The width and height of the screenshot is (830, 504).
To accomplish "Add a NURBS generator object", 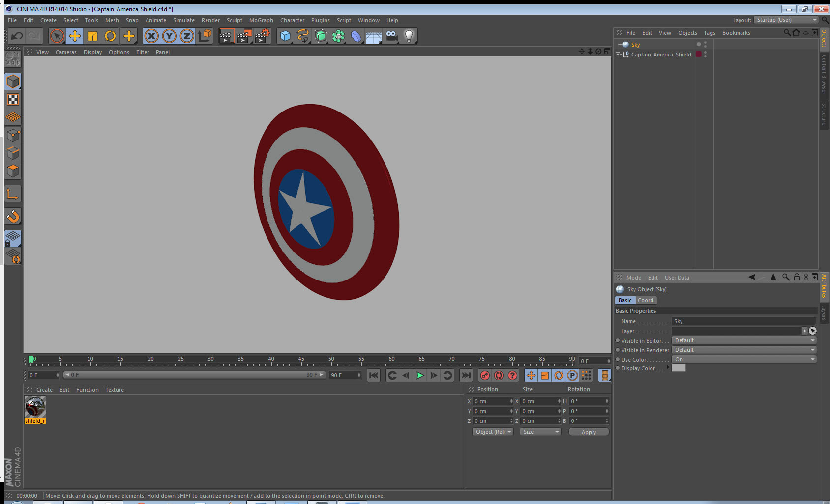I will (321, 36).
